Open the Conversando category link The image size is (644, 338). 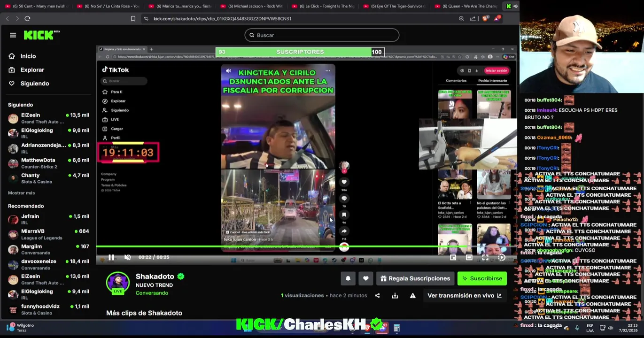[x=152, y=293]
